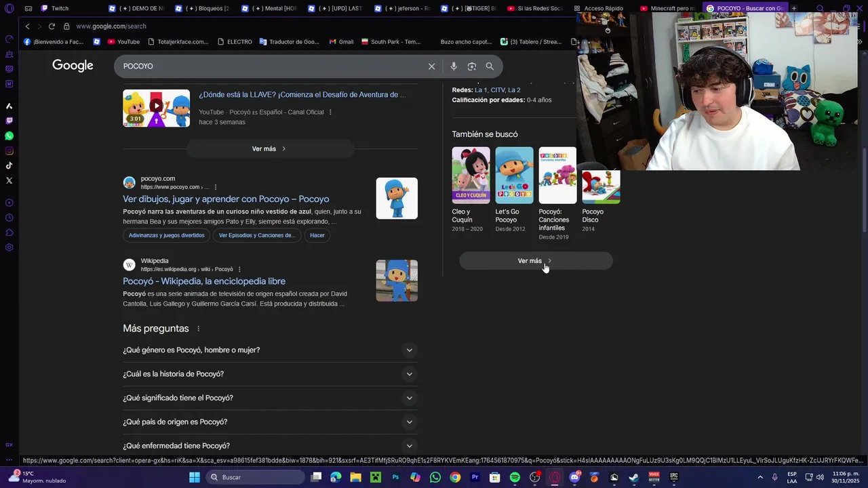The height and width of the screenshot is (488, 868).
Task: Click the Google logo
Action: click(x=73, y=66)
